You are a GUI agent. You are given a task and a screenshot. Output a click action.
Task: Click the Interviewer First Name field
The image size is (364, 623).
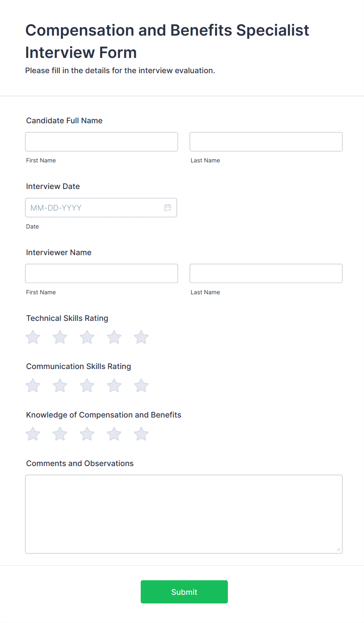pos(101,274)
